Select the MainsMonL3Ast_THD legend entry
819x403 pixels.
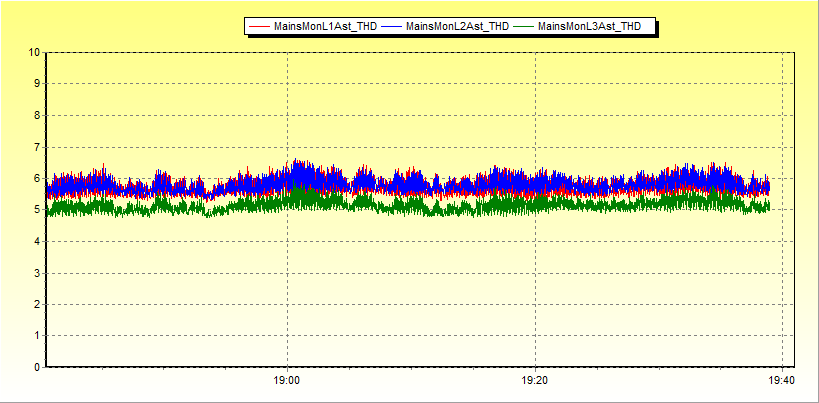point(589,27)
